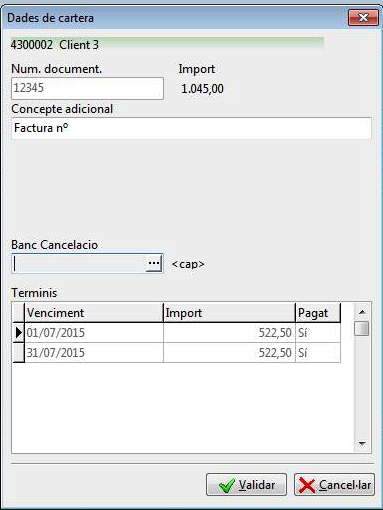Select the row indicator arrow of first term
This screenshot has height=510, width=383.
tap(19, 333)
